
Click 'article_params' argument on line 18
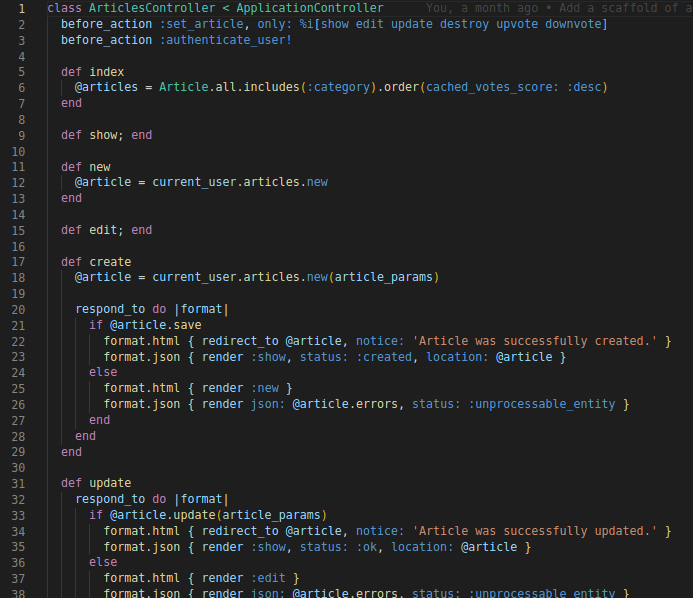pos(383,277)
